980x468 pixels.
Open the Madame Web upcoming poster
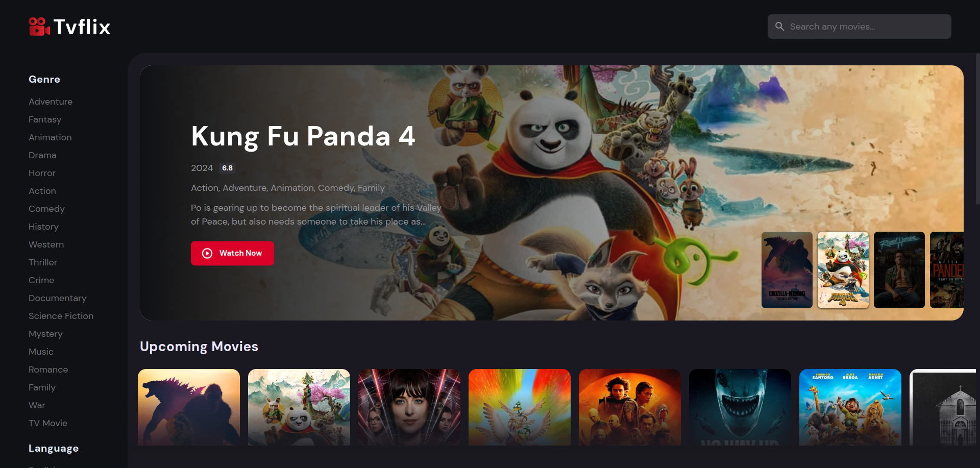coord(409,407)
